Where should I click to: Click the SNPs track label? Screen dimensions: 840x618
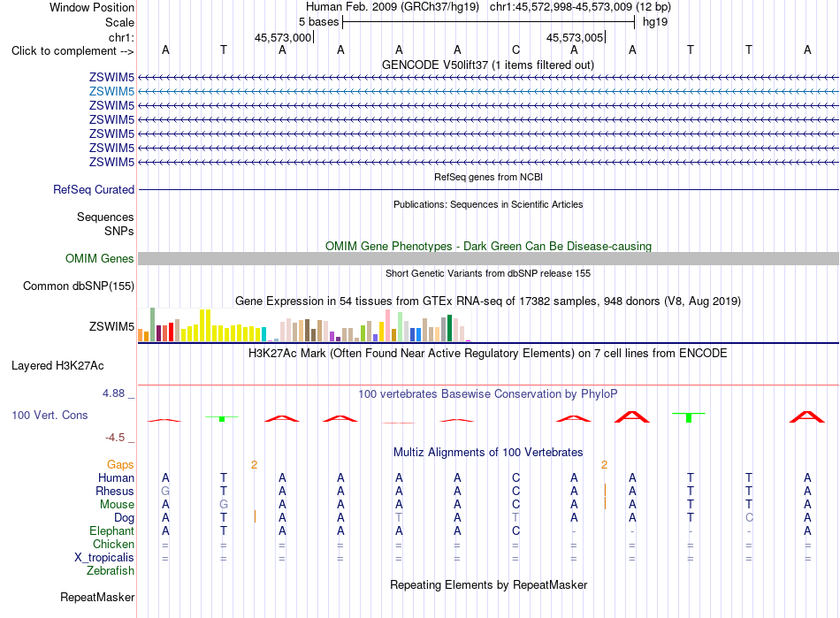point(119,231)
